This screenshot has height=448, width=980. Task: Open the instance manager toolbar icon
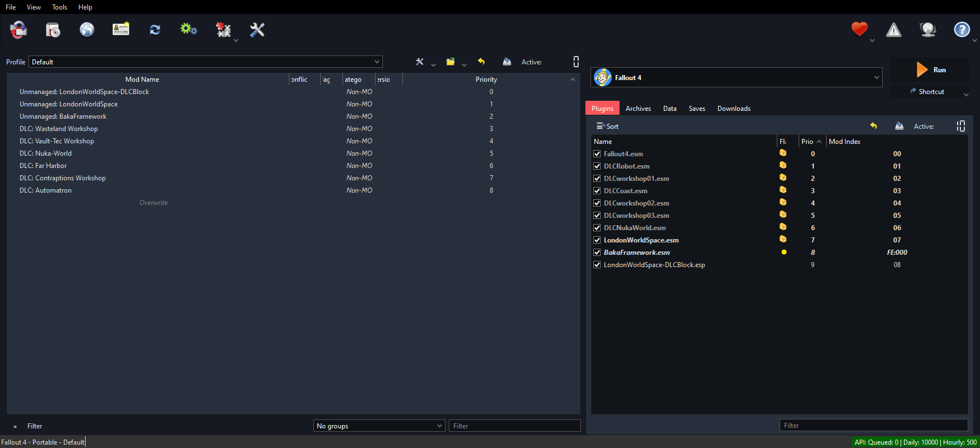pyautogui.click(x=18, y=30)
